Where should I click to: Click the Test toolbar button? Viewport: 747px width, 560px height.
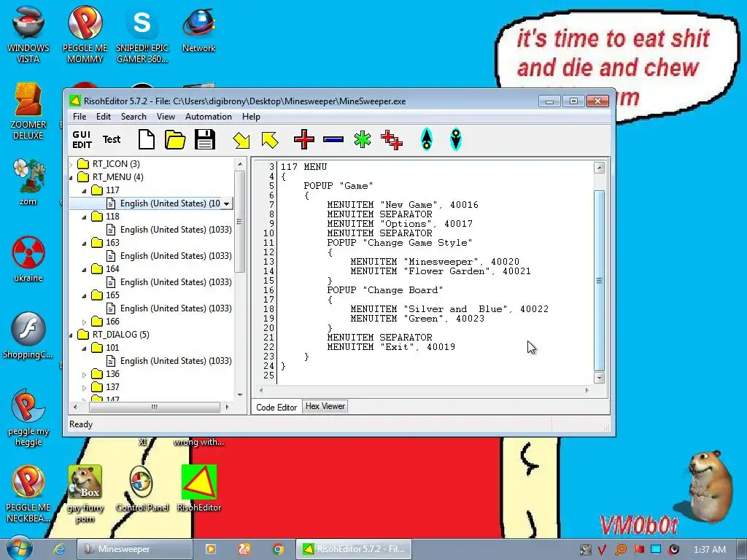tap(112, 139)
